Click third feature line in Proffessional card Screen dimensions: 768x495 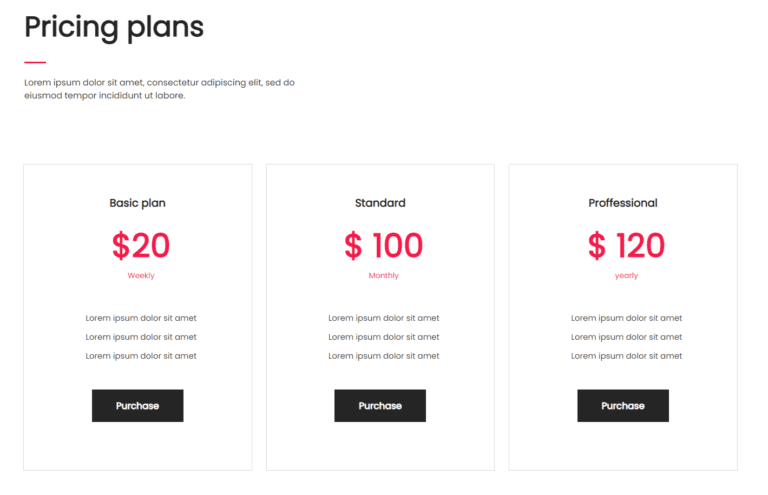[x=626, y=356]
